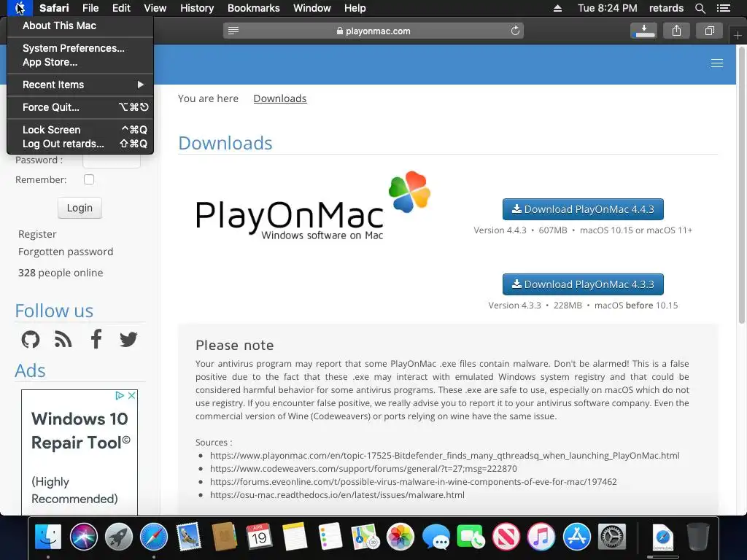Choose Lock Screen menu entry
The width and height of the screenshot is (747, 560).
click(80, 130)
